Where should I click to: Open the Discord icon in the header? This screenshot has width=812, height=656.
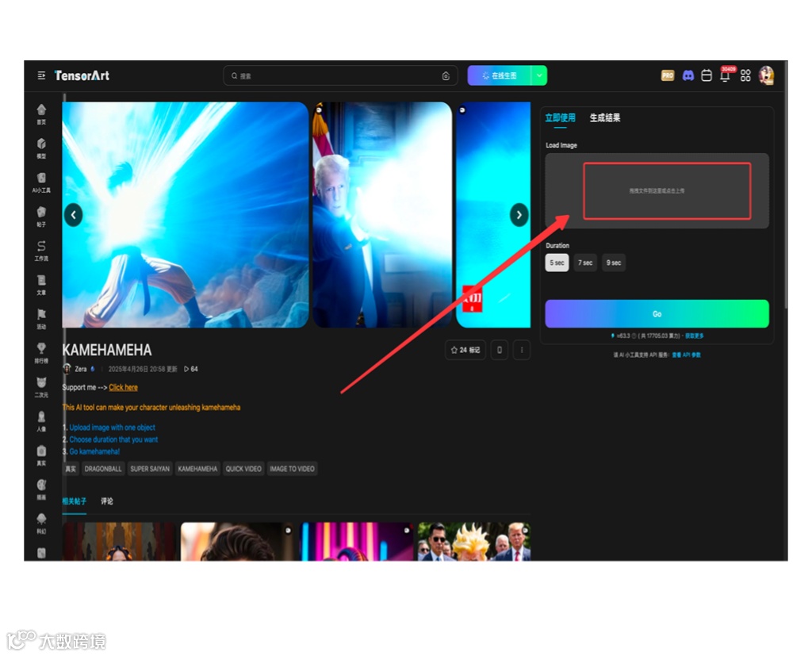pyautogui.click(x=688, y=75)
